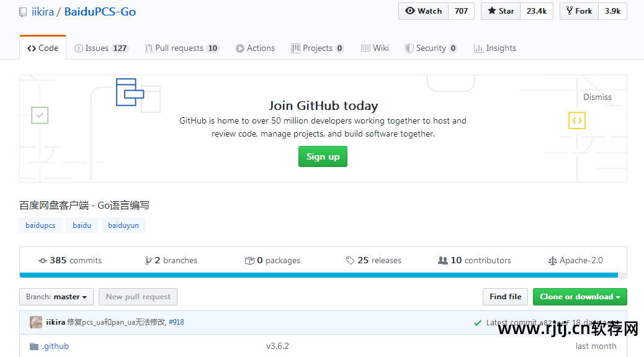Screen dimensions: 644x357
Task: Open pull request #918 link
Action: tap(176, 322)
